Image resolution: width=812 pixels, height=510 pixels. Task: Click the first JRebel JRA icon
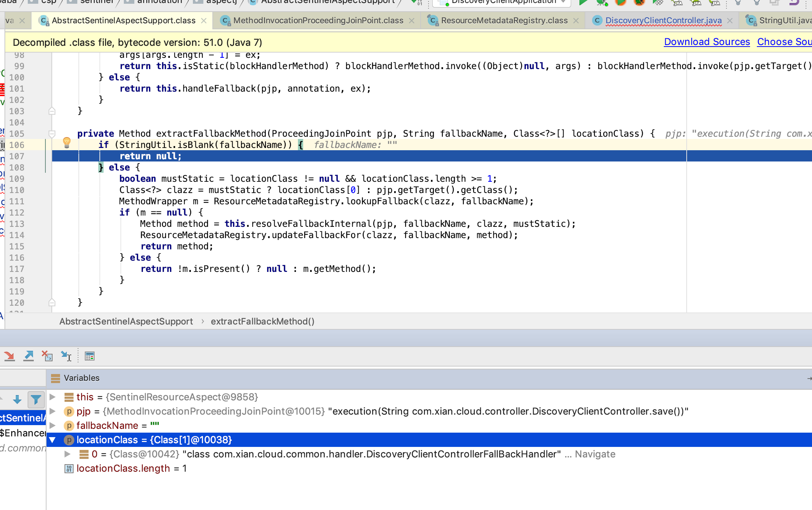(x=677, y=2)
